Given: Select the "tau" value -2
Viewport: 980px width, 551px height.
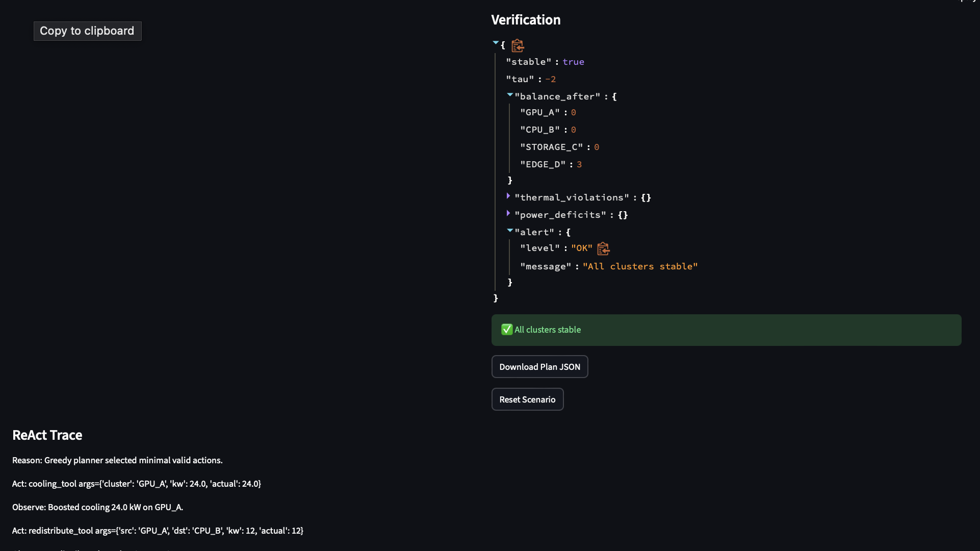Looking at the screenshot, I should coord(550,79).
